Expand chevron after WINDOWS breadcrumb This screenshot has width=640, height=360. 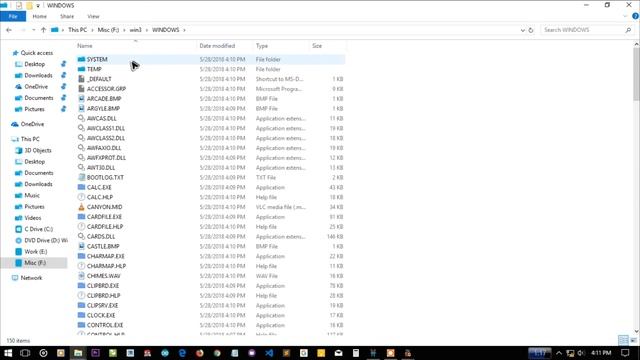pyautogui.click(x=184, y=30)
